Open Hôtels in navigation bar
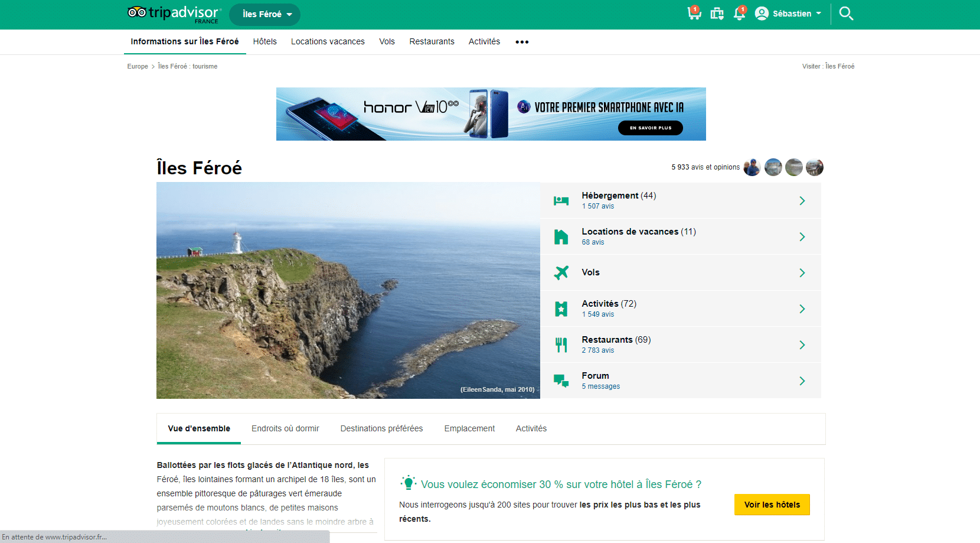Image resolution: width=980 pixels, height=543 pixels. click(264, 41)
